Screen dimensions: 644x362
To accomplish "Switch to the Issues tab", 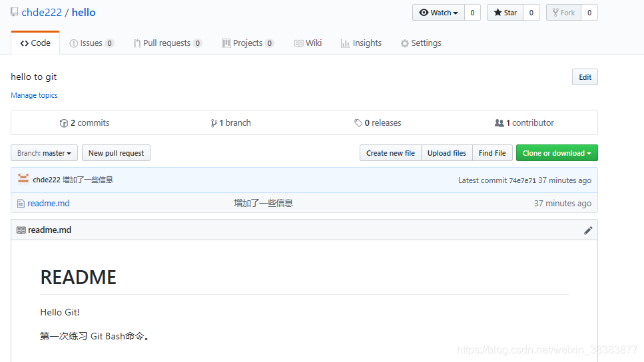I will pos(92,43).
